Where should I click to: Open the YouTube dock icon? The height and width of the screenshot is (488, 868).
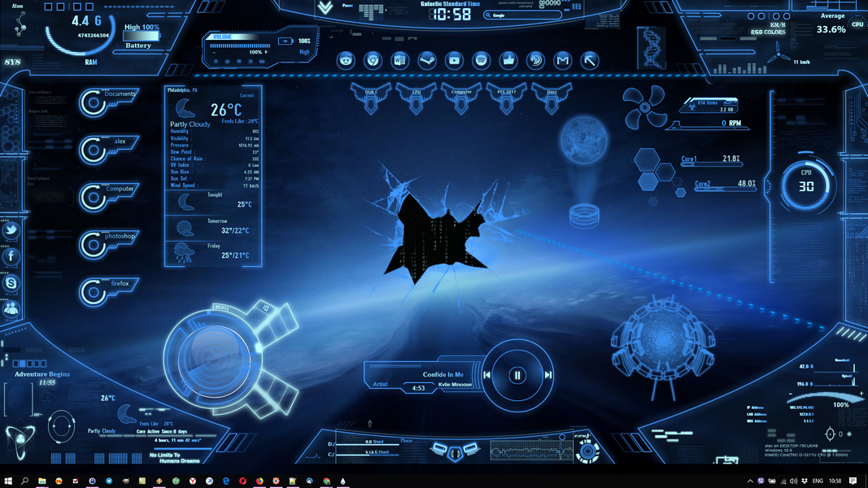pyautogui.click(x=455, y=60)
